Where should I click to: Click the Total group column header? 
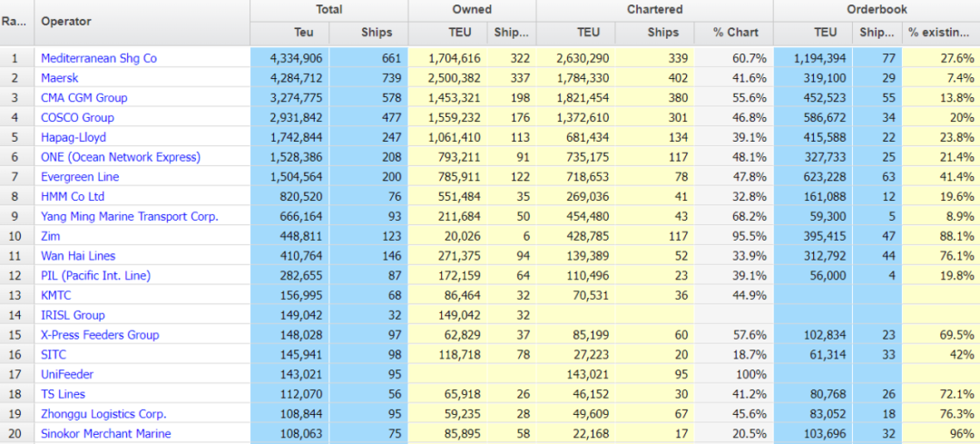(x=328, y=10)
